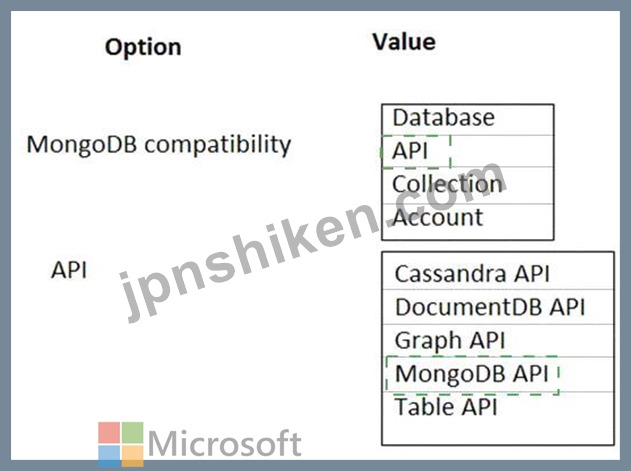Click the MongoDB compatibility option label

159,145
